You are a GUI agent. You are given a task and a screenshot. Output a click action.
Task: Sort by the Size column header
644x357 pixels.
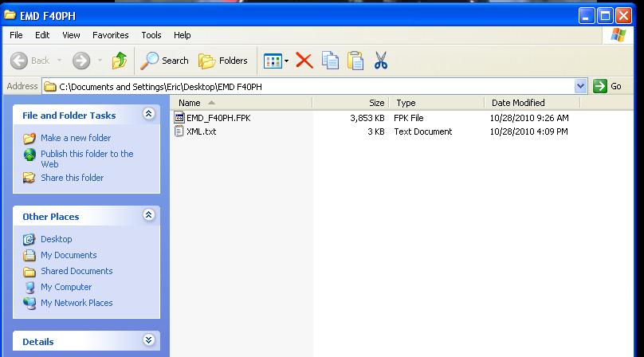pos(351,103)
